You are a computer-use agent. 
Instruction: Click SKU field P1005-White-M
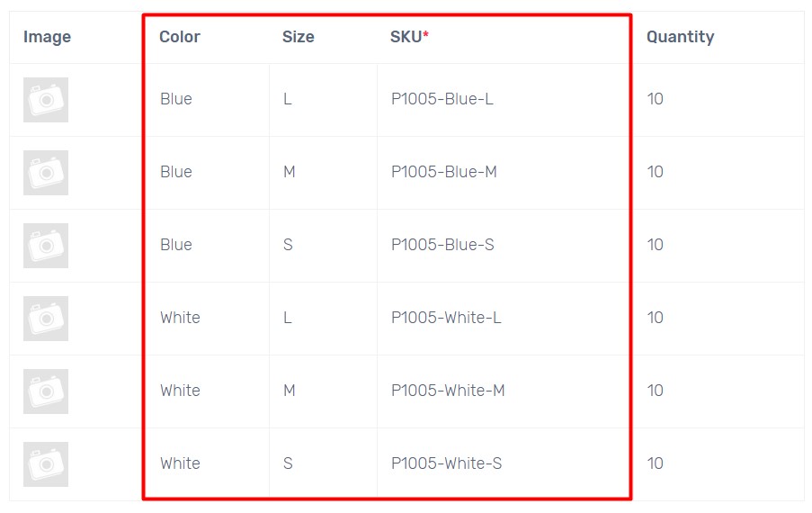[x=448, y=391]
